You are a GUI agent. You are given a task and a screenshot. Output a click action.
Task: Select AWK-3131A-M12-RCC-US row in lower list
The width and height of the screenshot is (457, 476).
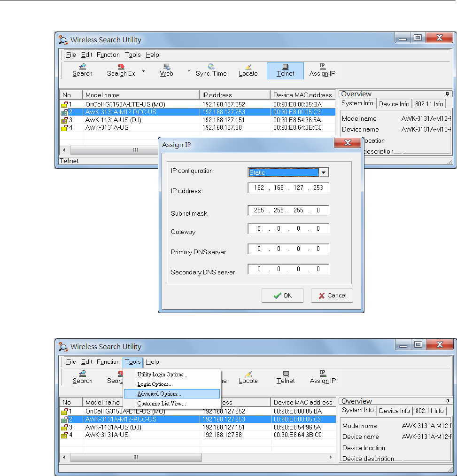(198, 419)
